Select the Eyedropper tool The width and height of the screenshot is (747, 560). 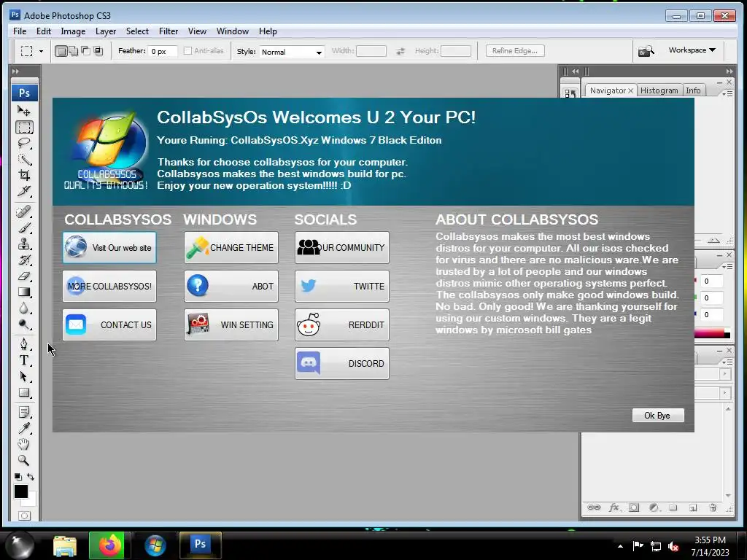coord(24,428)
